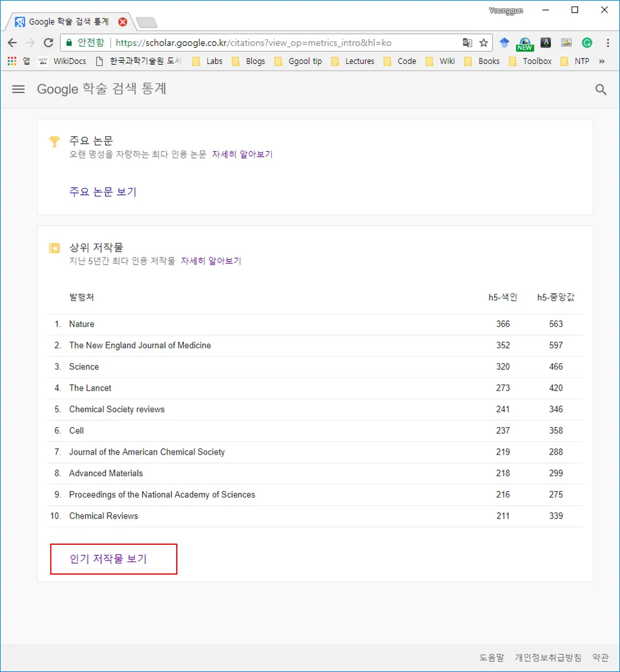Click the Chemical Reviews h5-median 339
The image size is (620, 672).
pyautogui.click(x=555, y=516)
